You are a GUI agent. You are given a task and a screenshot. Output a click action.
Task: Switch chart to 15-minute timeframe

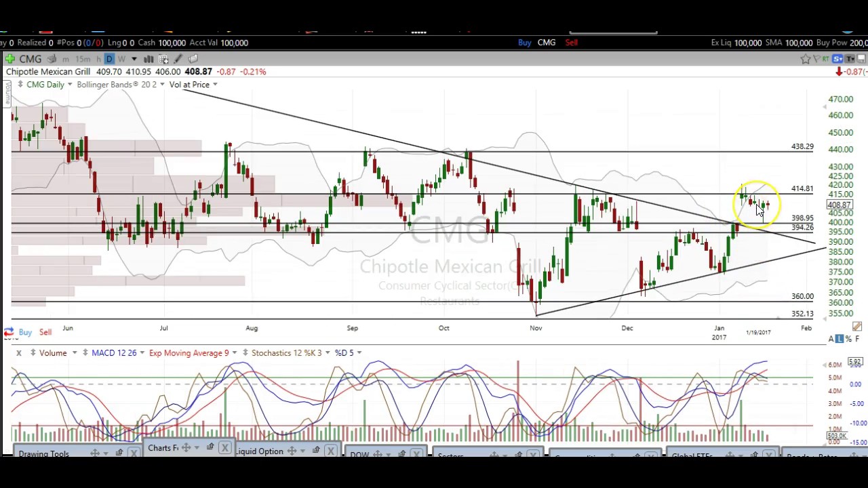(83, 59)
